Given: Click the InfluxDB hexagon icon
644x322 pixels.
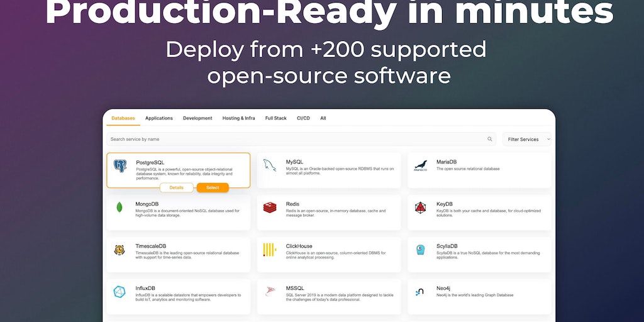Looking at the screenshot, I should 119,292.
